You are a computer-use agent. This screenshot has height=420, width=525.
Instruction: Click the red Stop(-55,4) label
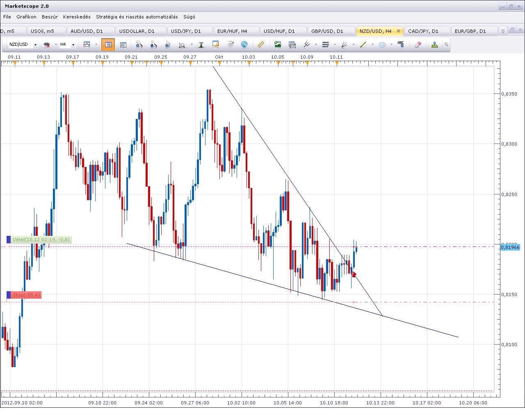pos(26,295)
